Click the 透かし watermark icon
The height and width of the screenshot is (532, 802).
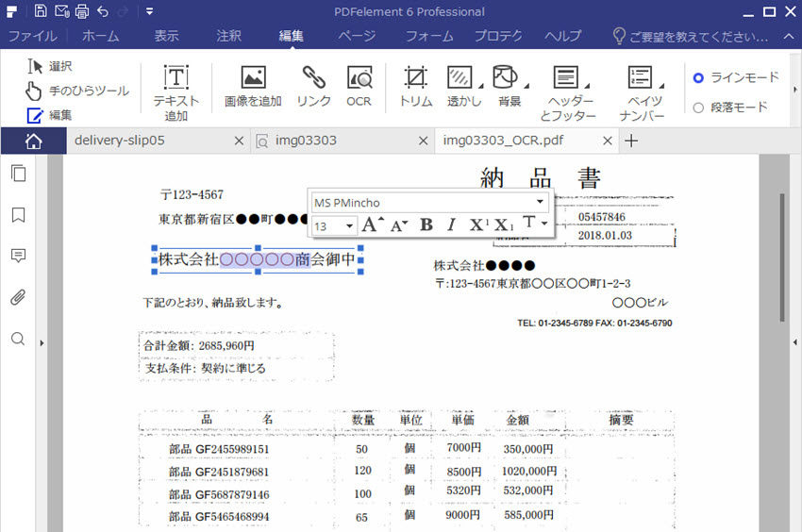[x=459, y=77]
